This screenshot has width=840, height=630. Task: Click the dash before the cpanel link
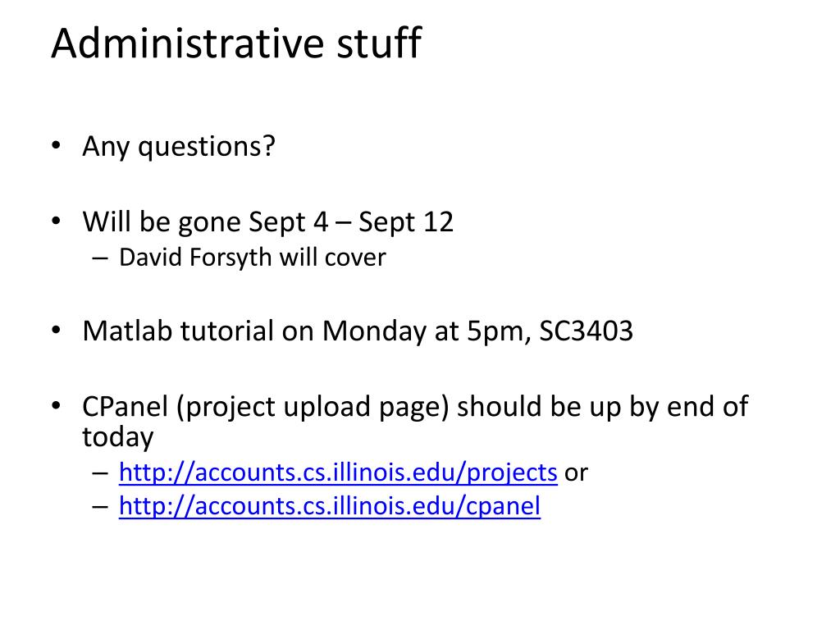tap(100, 507)
